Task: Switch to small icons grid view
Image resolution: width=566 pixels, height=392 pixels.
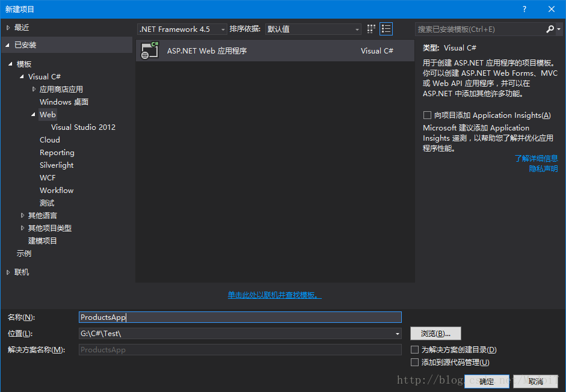Action: (371, 29)
